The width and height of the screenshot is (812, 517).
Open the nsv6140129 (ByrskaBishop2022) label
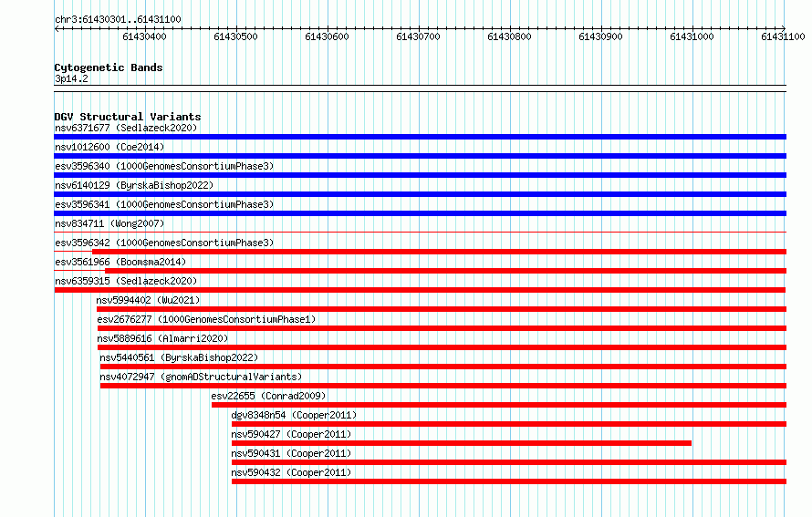134,185
